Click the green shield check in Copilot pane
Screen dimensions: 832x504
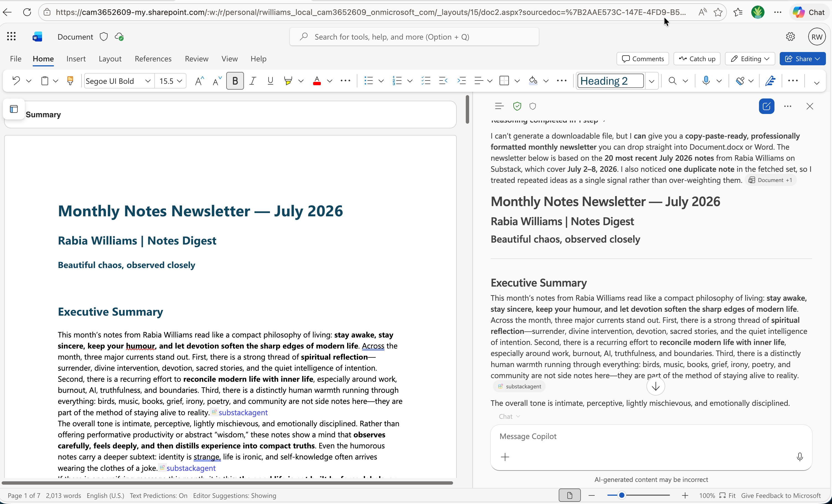(x=517, y=106)
